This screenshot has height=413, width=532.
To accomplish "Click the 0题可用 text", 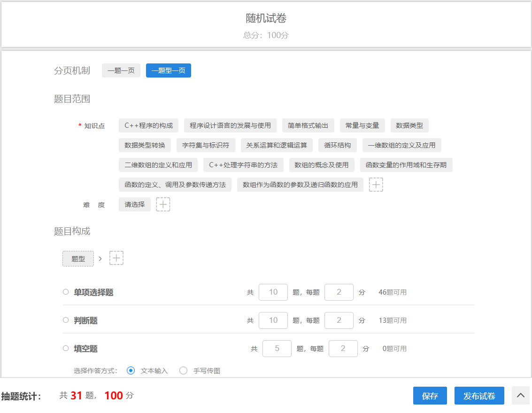I will tap(394, 349).
